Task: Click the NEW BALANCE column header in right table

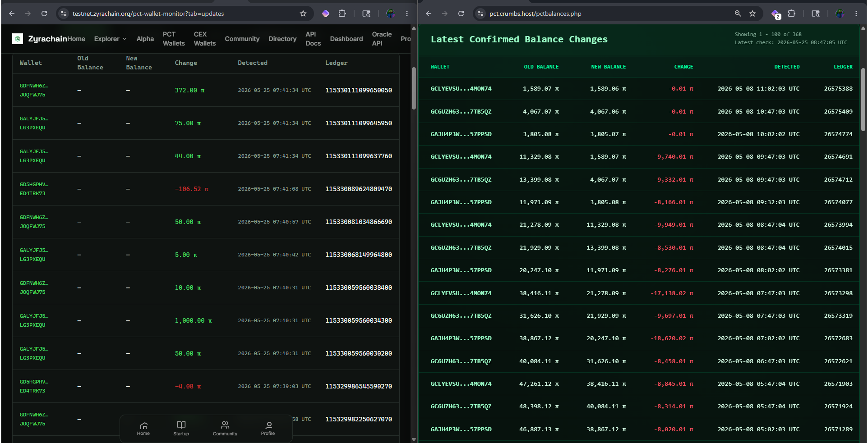Action: [609, 67]
